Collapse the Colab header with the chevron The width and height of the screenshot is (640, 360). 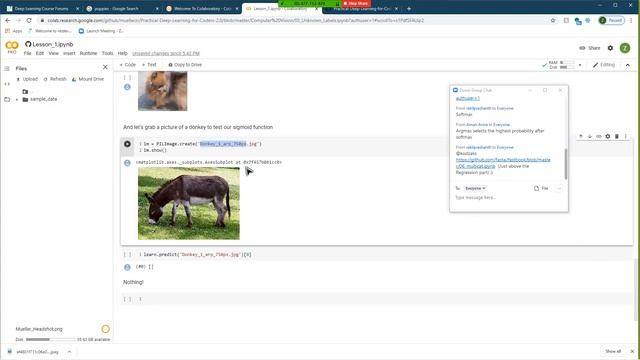tap(628, 65)
